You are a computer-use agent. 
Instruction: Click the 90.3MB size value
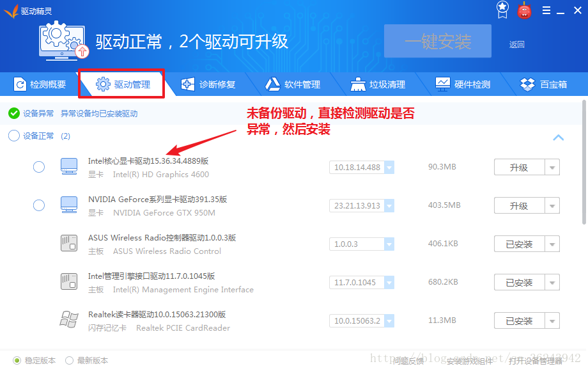click(x=442, y=166)
